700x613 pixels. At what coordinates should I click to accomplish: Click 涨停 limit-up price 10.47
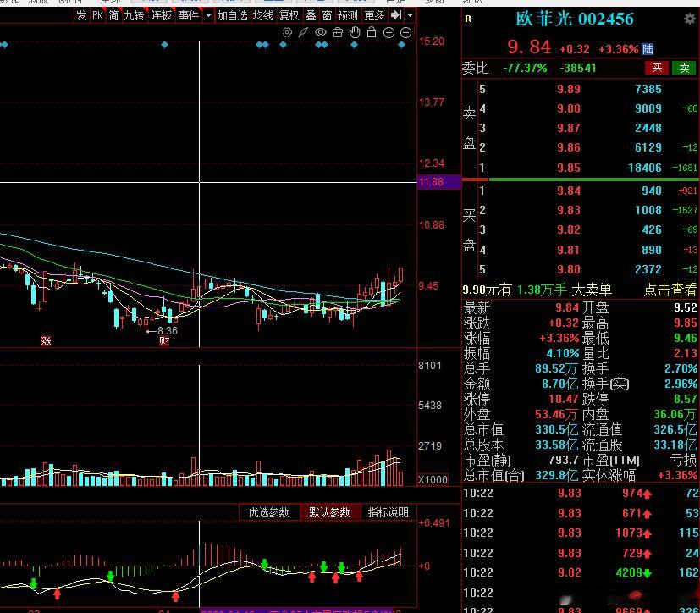pos(564,399)
